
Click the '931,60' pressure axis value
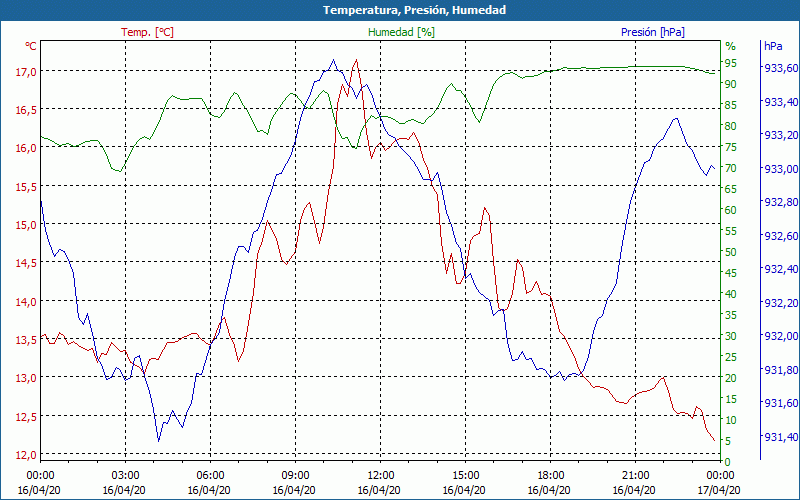[781, 404]
